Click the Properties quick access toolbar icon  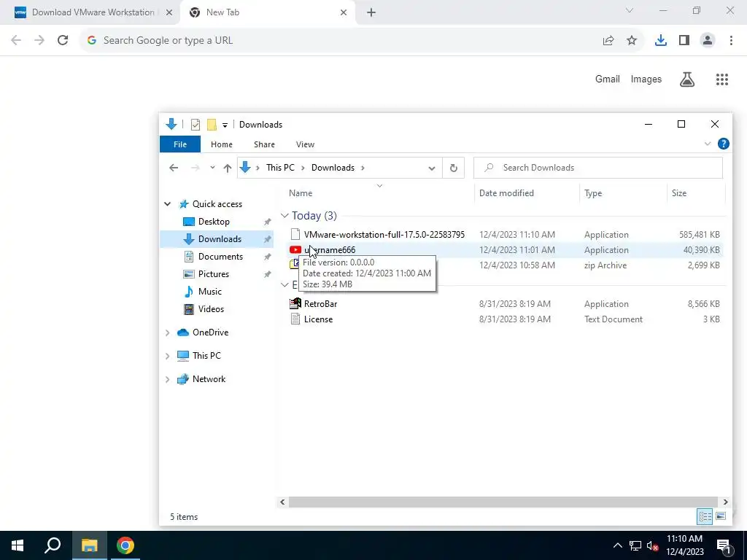(196, 125)
